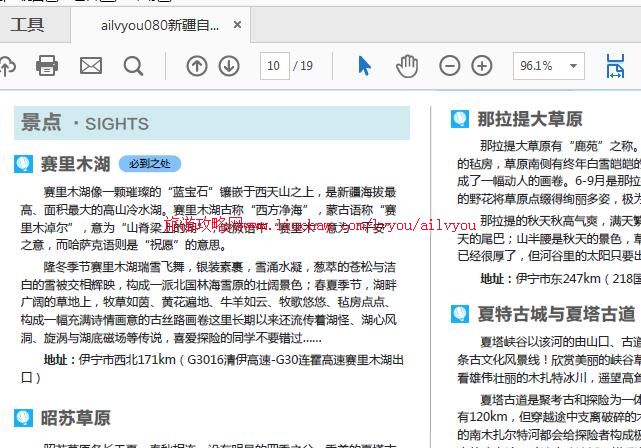Close the ailvyou080新疆自 document tab
Image resolution: width=641 pixels, height=448 pixels.
click(x=237, y=25)
